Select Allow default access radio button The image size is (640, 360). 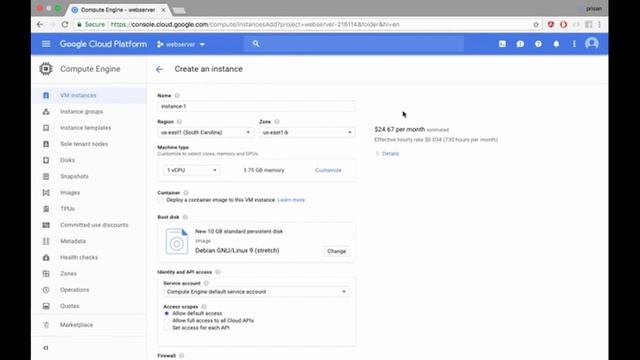[167, 313]
